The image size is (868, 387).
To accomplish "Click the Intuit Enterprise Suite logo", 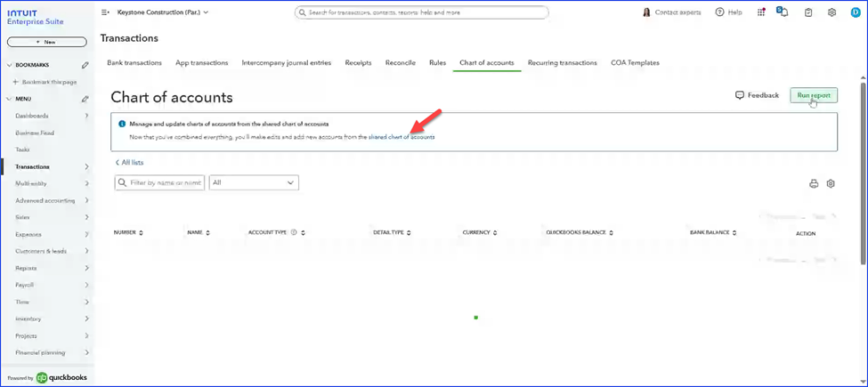I will (35, 18).
